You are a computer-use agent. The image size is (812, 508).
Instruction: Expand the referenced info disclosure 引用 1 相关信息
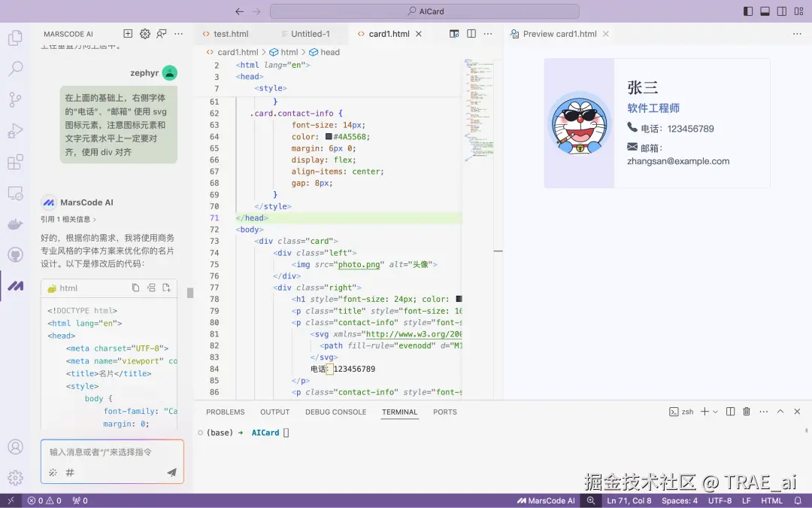pos(68,219)
